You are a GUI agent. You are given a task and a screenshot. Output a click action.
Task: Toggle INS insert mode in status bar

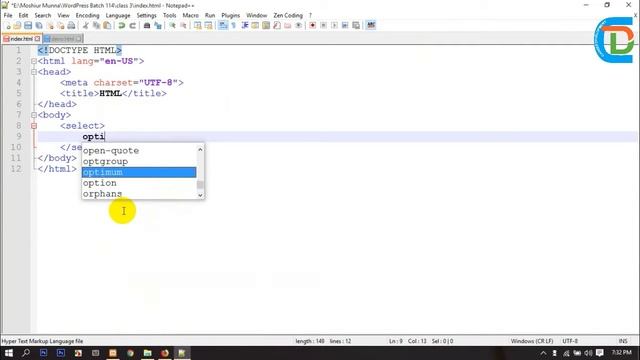click(623, 341)
